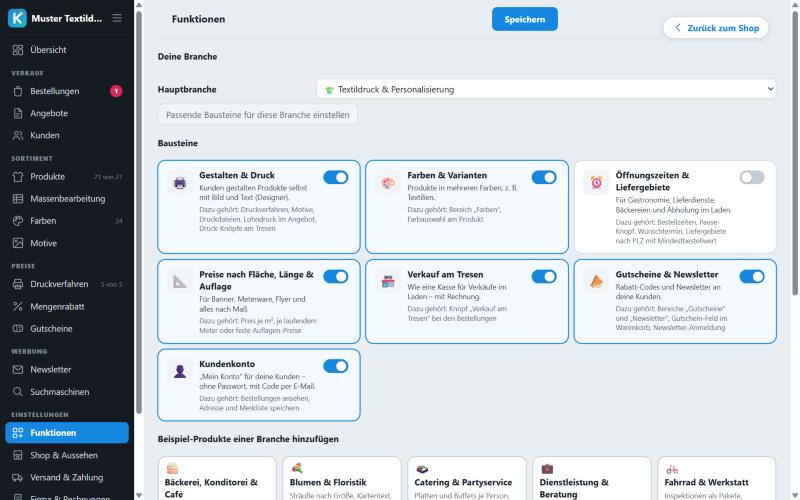Viewport: 800px width, 500px height.
Task: Switch off Verkauf am Tresen toggle
Action: tap(544, 277)
